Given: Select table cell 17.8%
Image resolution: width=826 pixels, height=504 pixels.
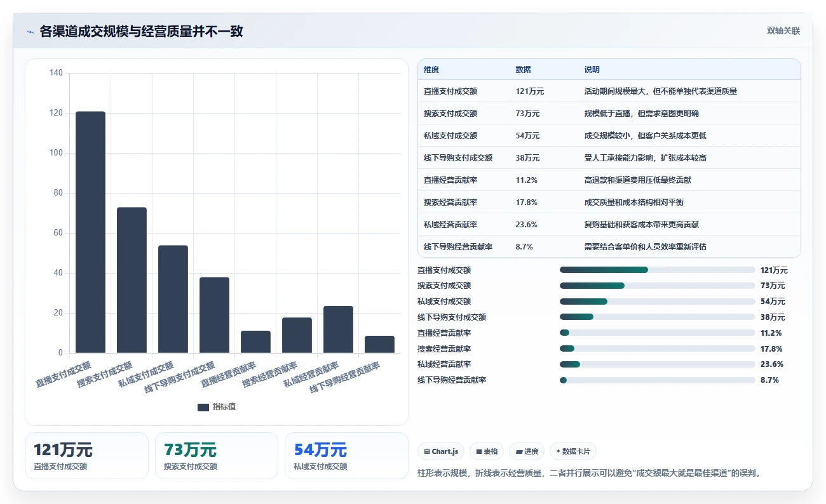Looking at the screenshot, I should point(527,202).
